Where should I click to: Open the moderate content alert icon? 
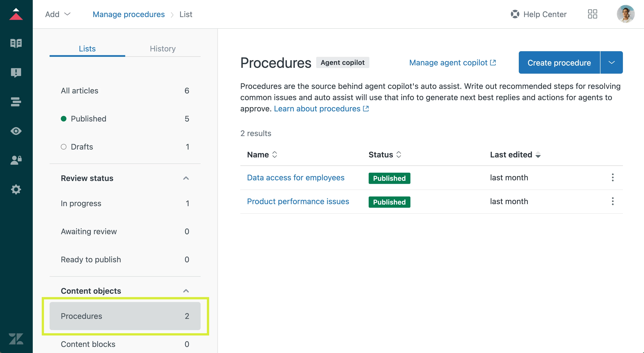tap(16, 73)
